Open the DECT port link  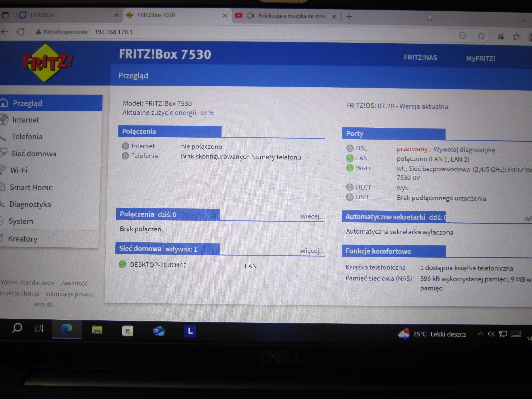363,187
